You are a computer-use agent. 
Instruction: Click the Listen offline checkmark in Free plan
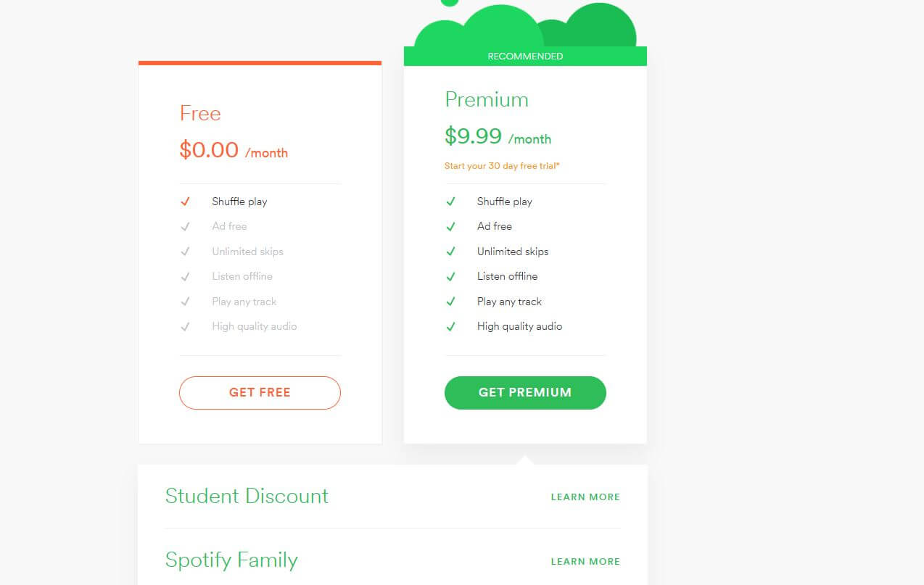186,276
